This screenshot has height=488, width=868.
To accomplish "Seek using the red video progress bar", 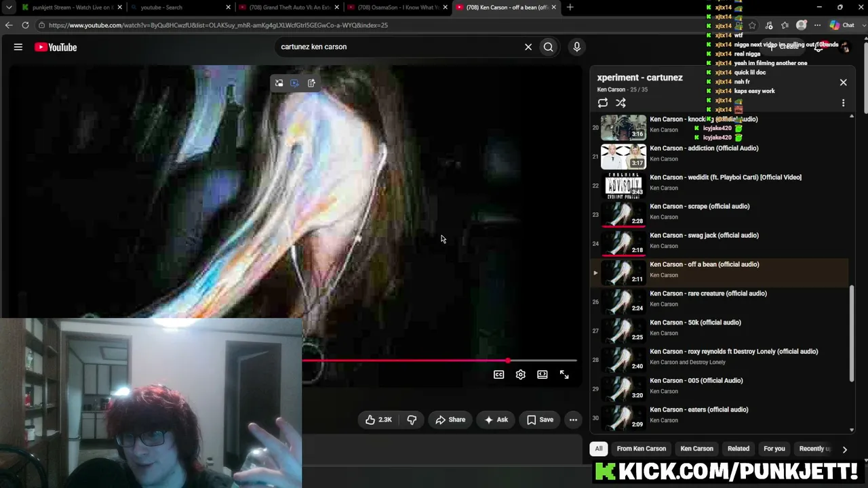I will tap(439, 361).
